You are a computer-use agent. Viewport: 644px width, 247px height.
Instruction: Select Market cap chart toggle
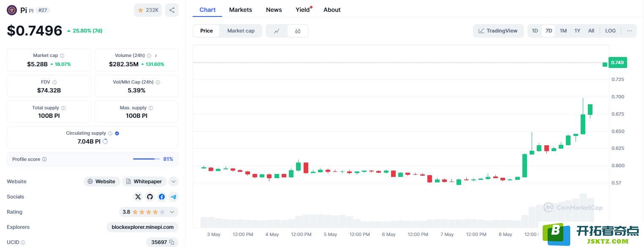tap(241, 31)
